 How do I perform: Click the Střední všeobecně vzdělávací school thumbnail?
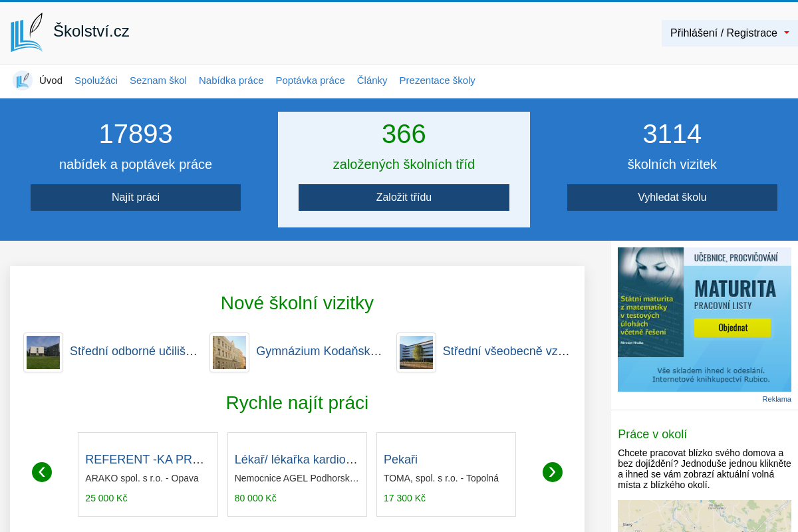tap(416, 352)
